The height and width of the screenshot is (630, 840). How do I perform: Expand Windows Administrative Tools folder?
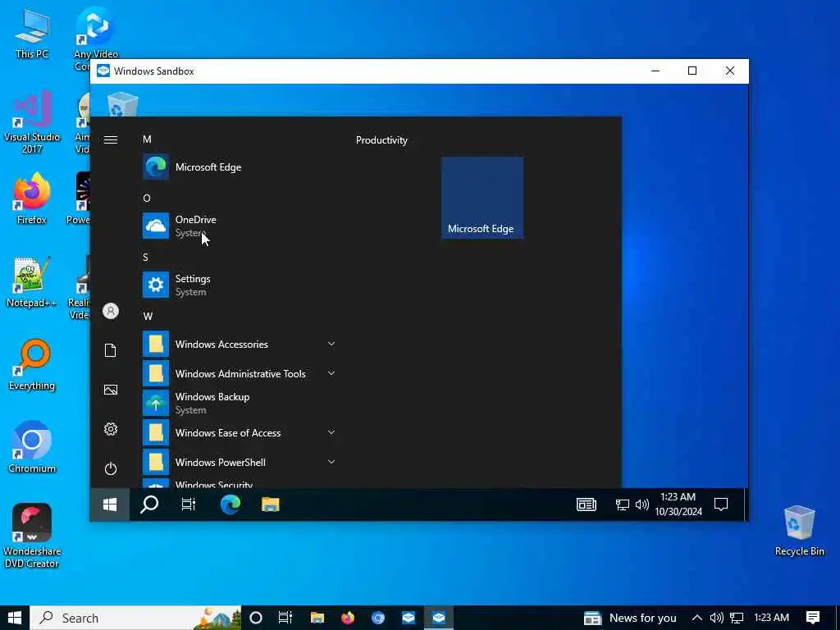(239, 374)
